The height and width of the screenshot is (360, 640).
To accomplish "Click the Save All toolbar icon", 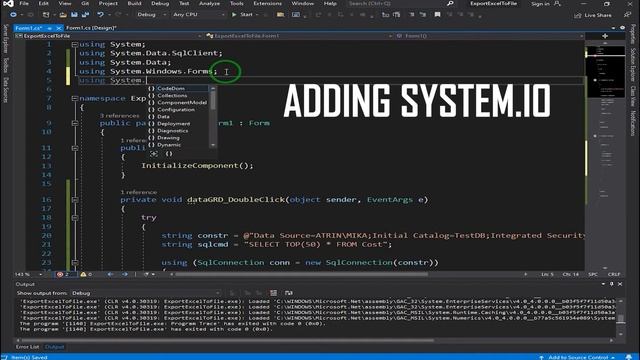I will click(x=85, y=15).
